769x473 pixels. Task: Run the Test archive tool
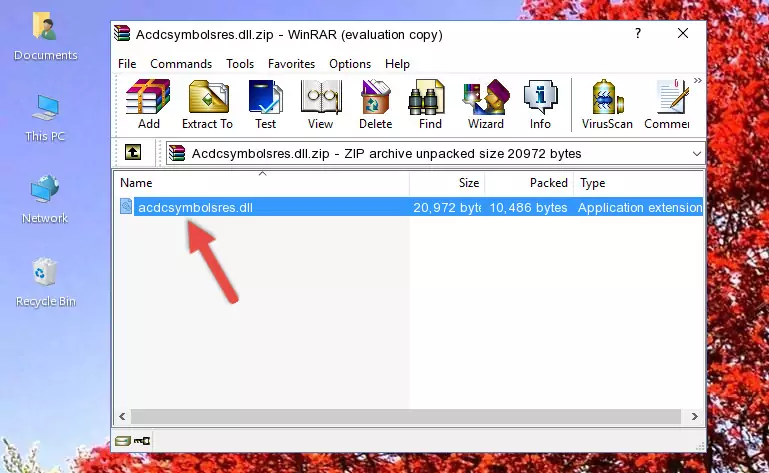(265, 104)
